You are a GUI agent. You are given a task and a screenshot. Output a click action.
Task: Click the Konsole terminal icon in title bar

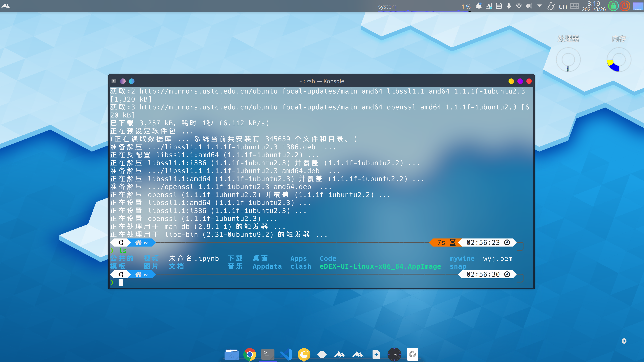(114, 81)
